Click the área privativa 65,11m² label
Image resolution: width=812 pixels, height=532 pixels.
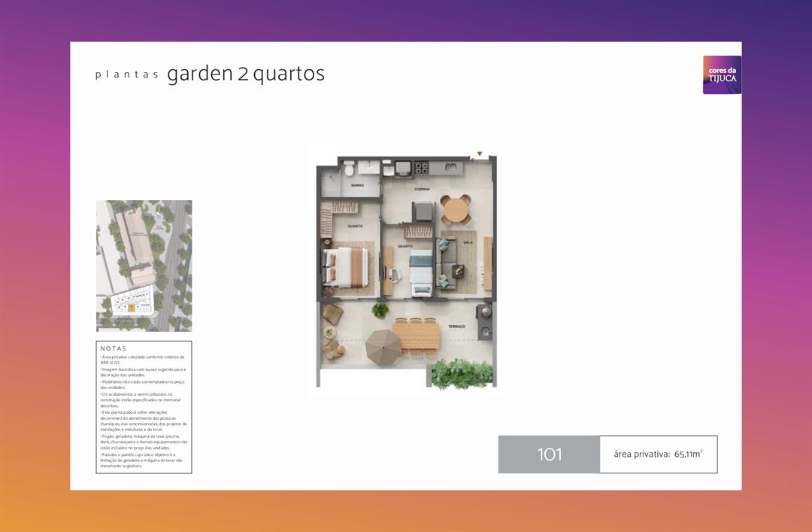coord(658,454)
